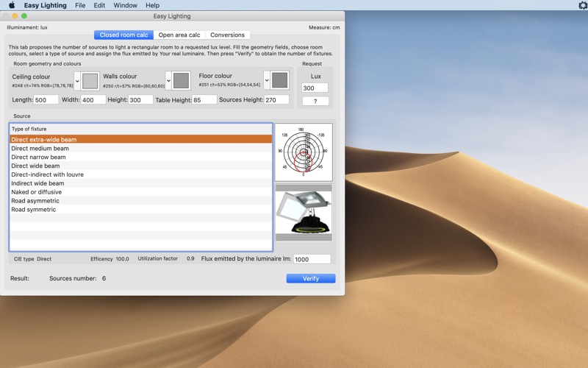The width and height of the screenshot is (588, 368).
Task: Open the Easy Lighting application menu
Action: [46, 5]
